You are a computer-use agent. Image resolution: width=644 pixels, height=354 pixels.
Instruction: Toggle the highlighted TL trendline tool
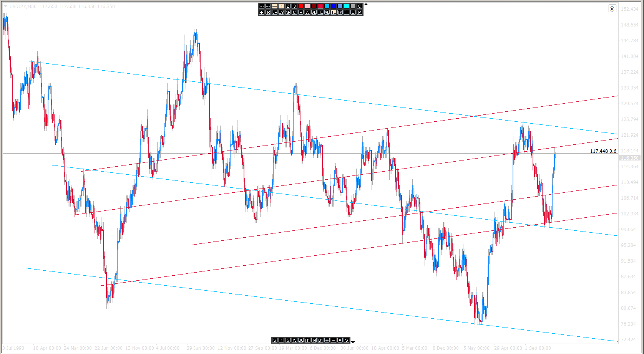point(334,12)
